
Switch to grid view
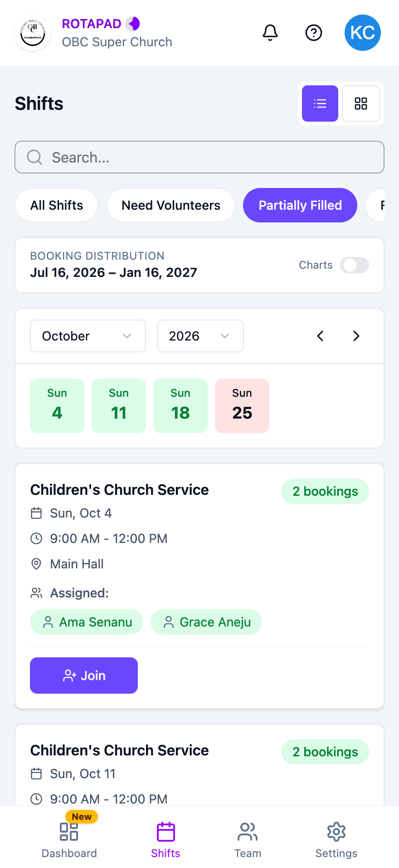[361, 104]
